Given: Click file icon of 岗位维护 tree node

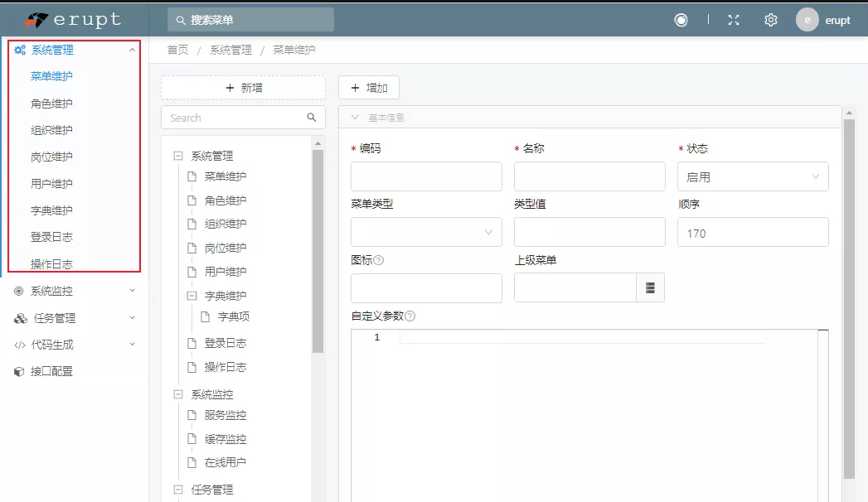Looking at the screenshot, I should pyautogui.click(x=192, y=248).
